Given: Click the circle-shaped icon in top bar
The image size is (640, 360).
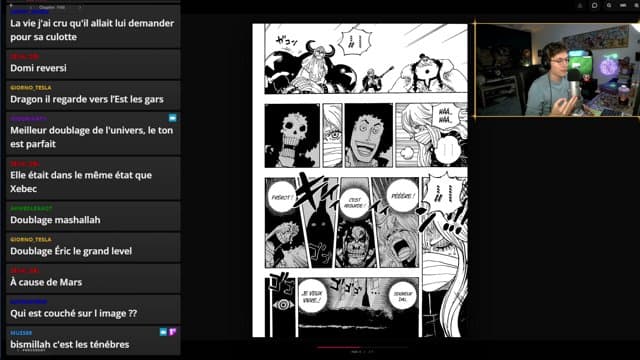Looking at the screenshot, I should (594, 6).
